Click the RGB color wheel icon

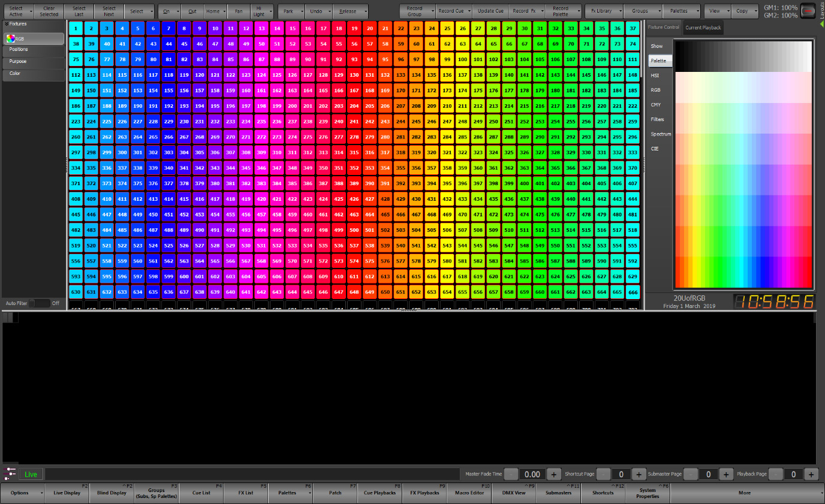11,39
